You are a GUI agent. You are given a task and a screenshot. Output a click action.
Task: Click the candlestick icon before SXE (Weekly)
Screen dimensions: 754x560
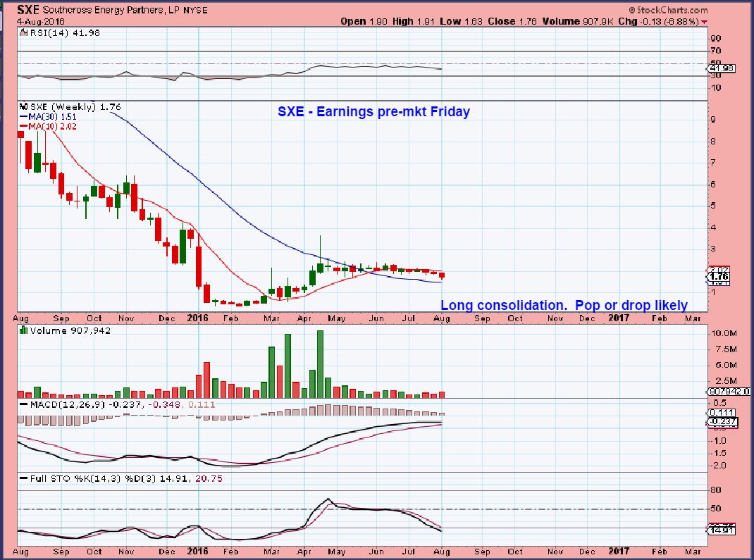(23, 106)
